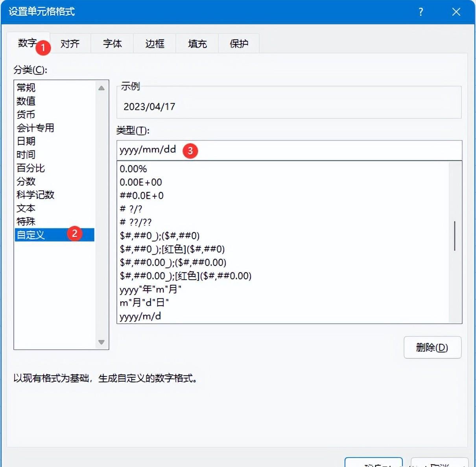Choose 文本 category

pyautogui.click(x=54, y=208)
